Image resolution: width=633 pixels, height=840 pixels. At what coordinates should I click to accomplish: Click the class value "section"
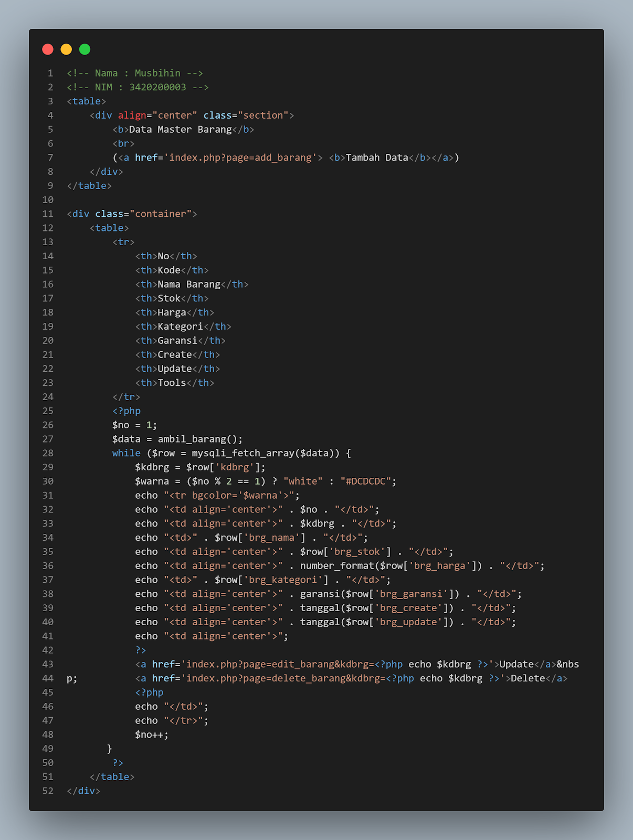click(x=263, y=115)
